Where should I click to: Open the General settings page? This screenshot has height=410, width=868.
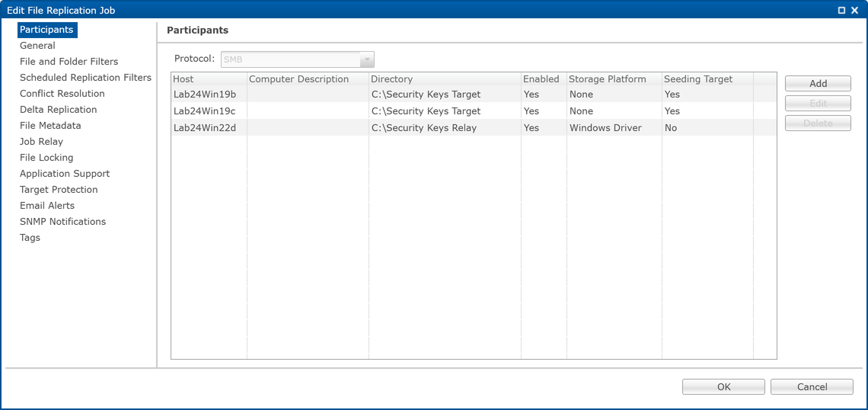pos(37,46)
